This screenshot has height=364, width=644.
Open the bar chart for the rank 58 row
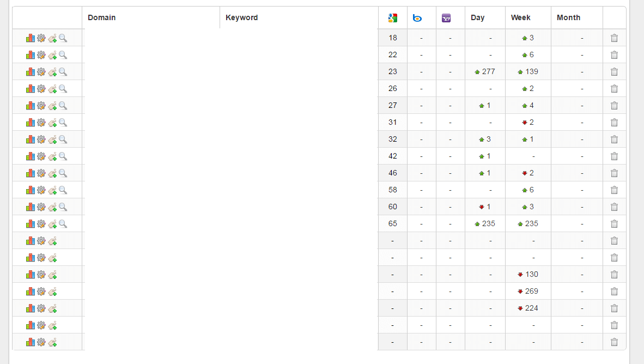(x=31, y=190)
